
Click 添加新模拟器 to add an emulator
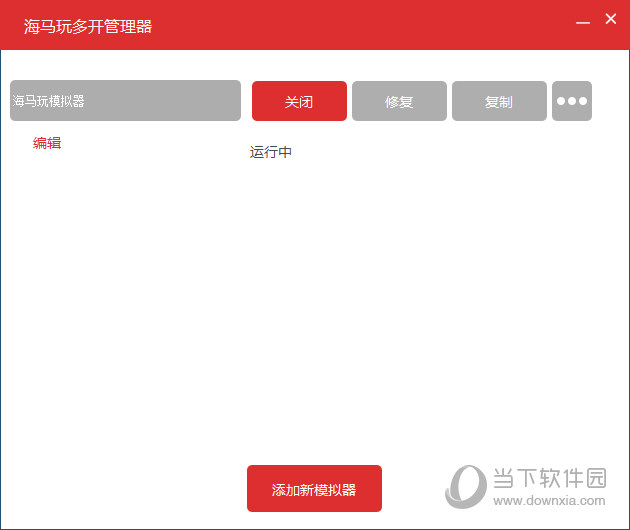tap(314, 489)
